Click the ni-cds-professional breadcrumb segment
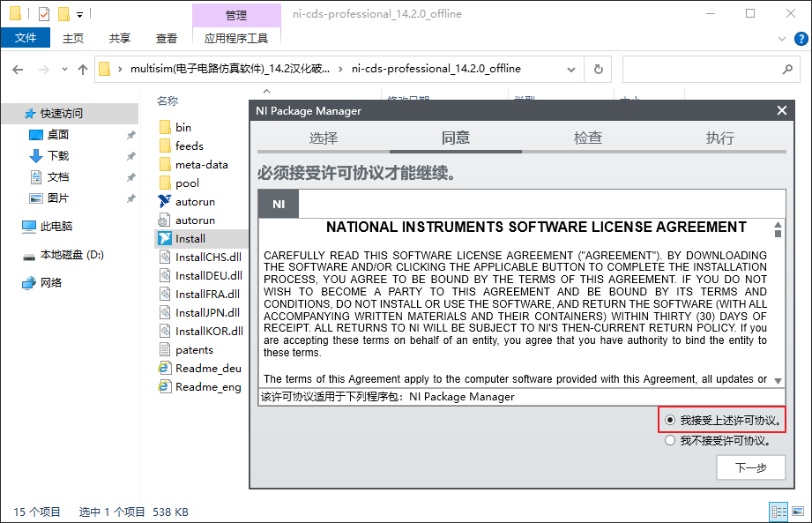812x523 pixels. point(436,69)
